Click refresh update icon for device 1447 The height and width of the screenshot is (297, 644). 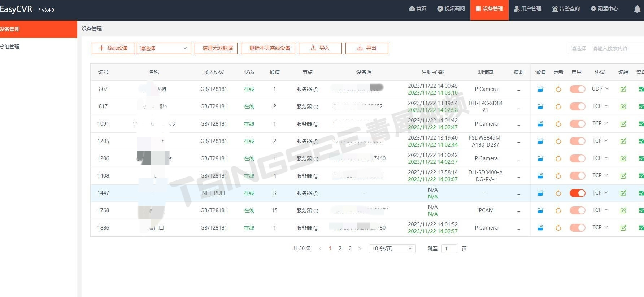click(x=558, y=193)
